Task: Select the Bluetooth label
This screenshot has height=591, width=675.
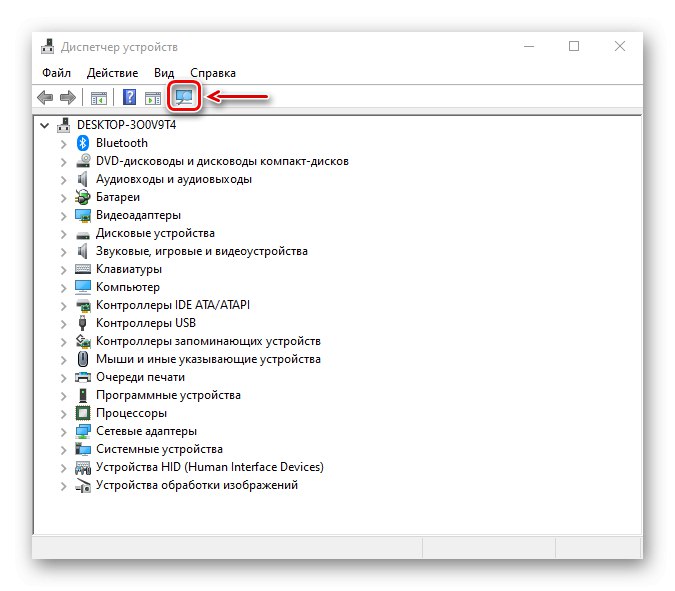Action: [x=122, y=143]
